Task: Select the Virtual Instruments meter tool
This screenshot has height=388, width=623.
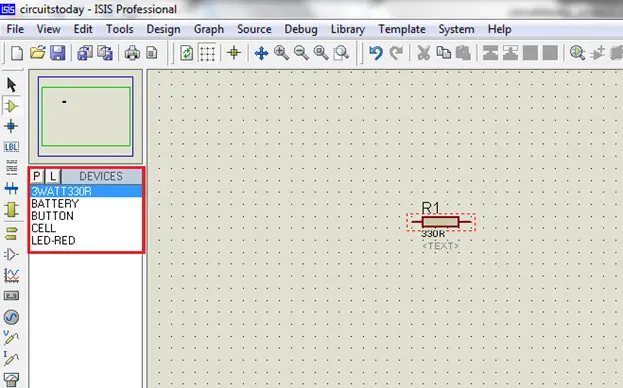Action: (11, 380)
